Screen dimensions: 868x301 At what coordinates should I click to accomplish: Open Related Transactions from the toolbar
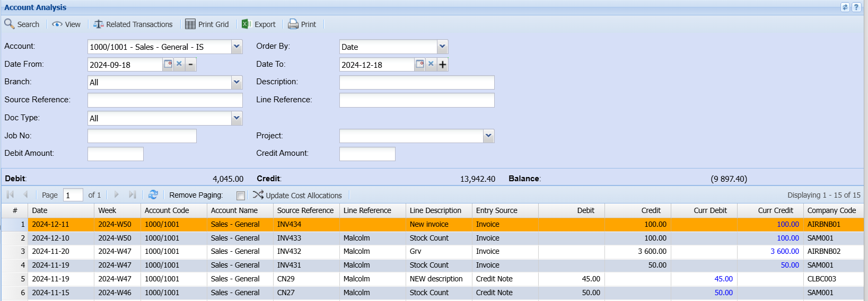(133, 24)
